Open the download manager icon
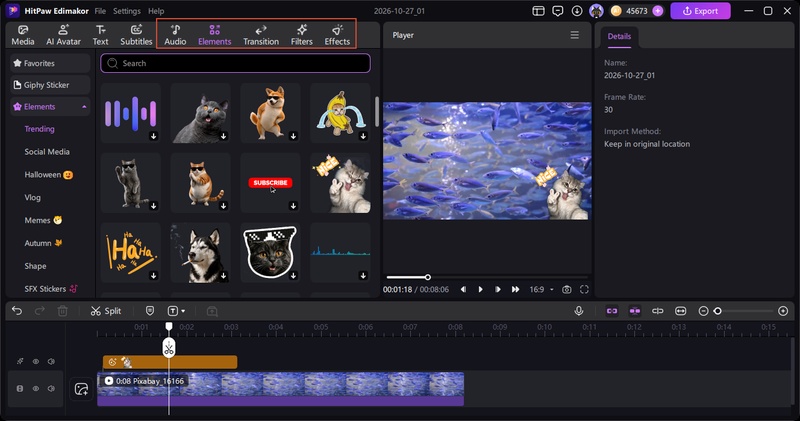 (577, 11)
